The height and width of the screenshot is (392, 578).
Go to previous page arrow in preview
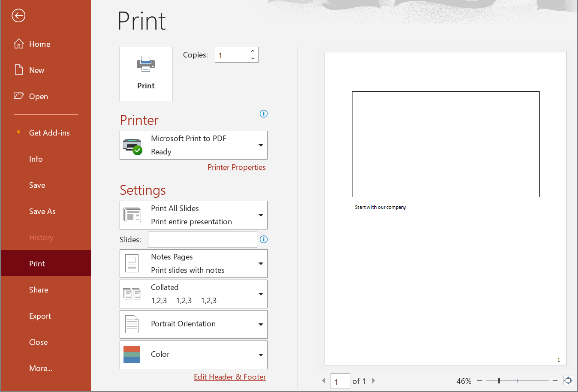pos(324,380)
